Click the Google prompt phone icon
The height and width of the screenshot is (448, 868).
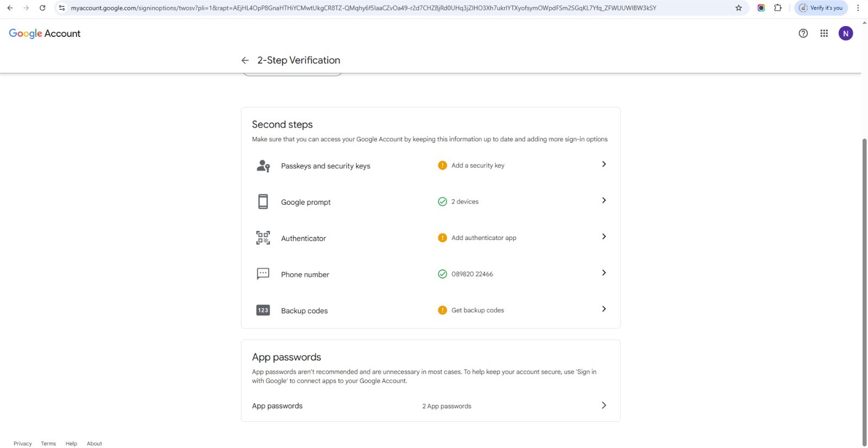click(263, 201)
